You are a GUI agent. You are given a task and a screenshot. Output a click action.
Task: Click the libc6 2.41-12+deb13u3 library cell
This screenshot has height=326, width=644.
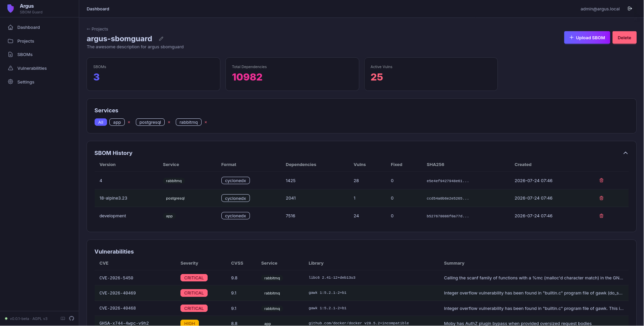(x=332, y=278)
